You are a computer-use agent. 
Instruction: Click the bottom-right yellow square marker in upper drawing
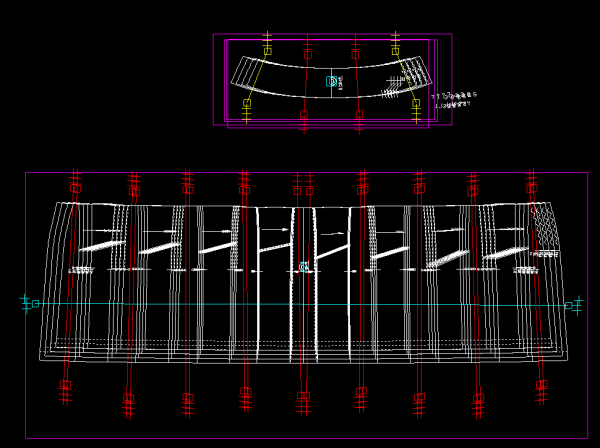coord(416,102)
